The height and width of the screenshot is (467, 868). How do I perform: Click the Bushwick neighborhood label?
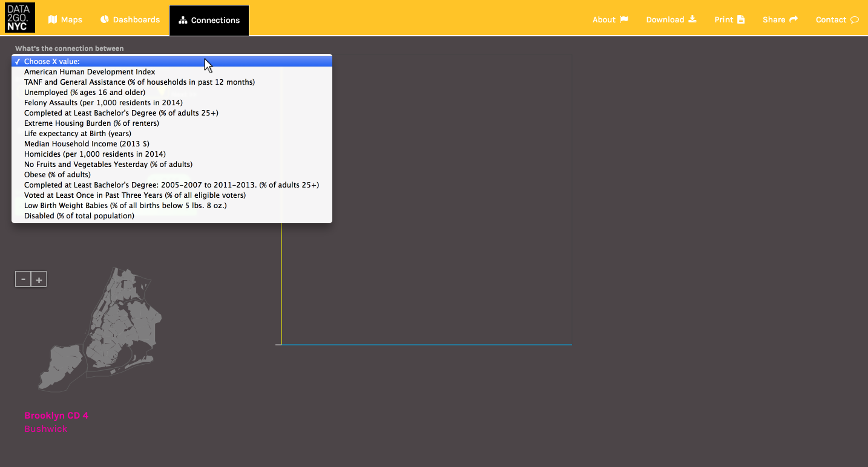click(x=46, y=429)
